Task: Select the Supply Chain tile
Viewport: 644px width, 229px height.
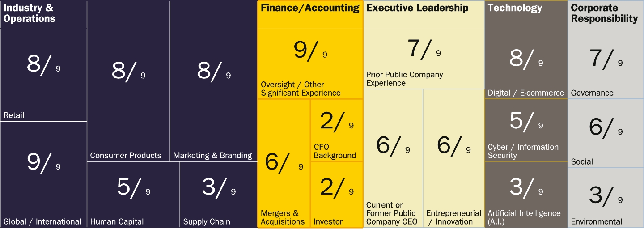Action: coord(218,195)
